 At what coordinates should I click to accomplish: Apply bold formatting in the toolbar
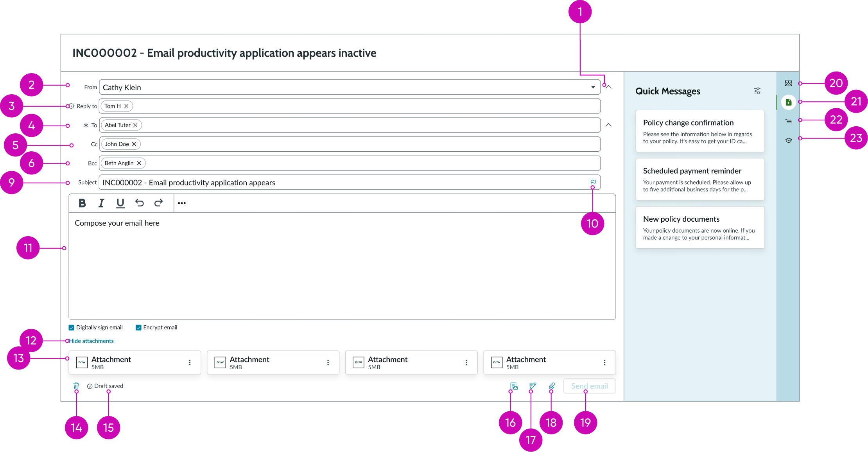pyautogui.click(x=82, y=203)
